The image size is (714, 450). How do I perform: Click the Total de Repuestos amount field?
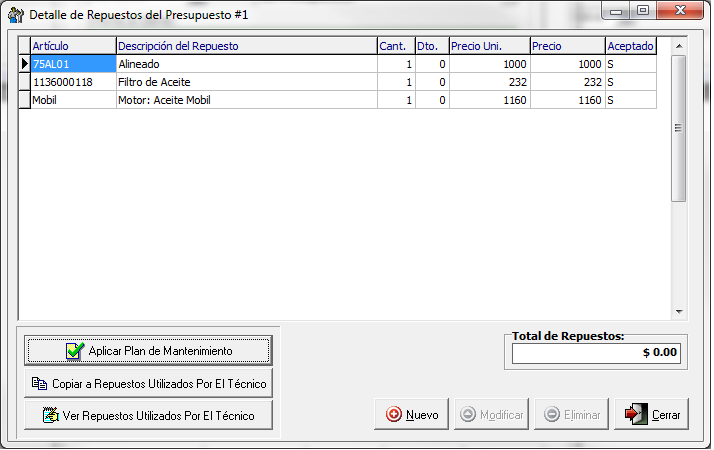(x=596, y=353)
